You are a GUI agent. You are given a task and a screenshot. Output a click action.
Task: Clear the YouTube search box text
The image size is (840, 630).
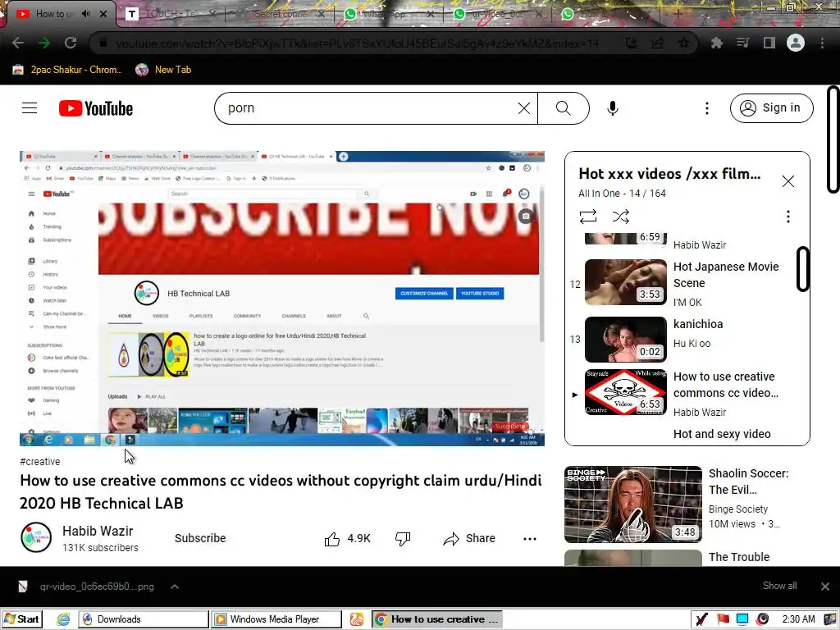524,108
